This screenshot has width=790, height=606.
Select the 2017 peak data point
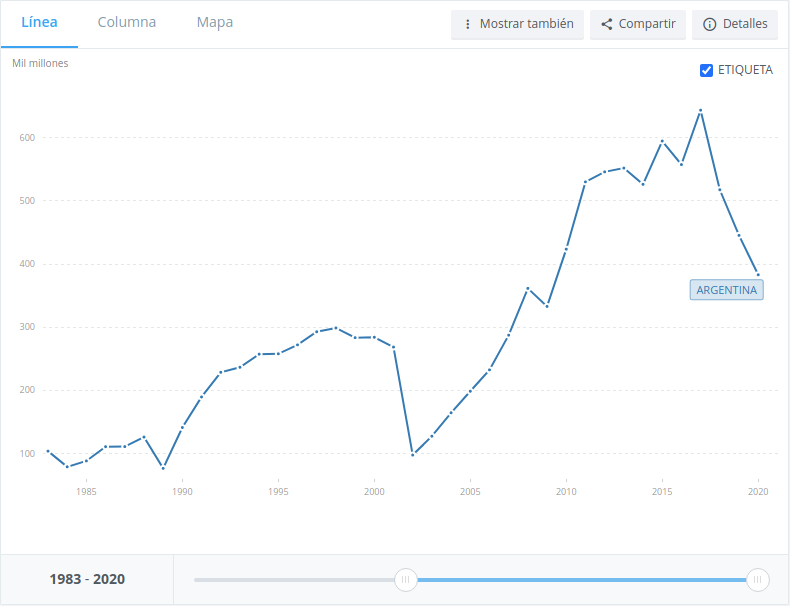[700, 111]
